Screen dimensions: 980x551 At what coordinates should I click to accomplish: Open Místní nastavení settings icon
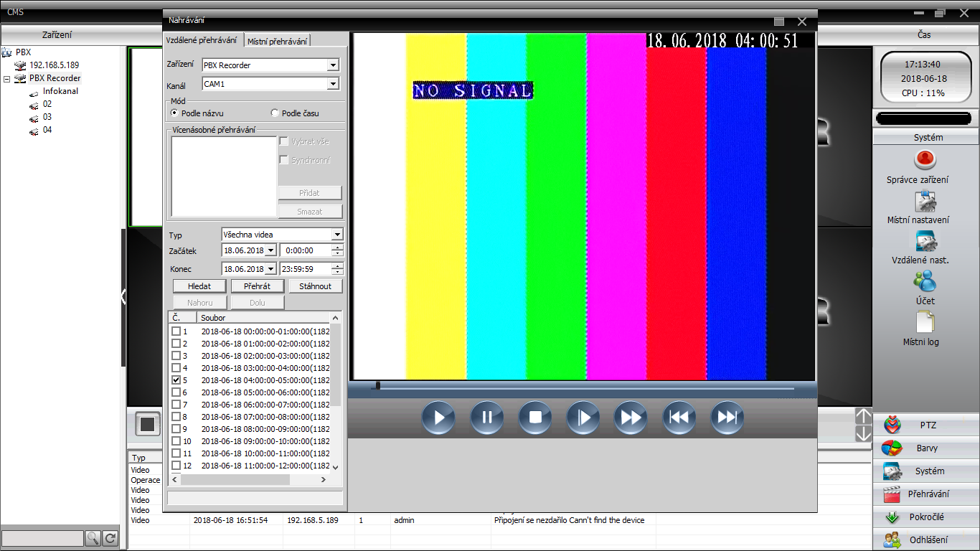[925, 201]
